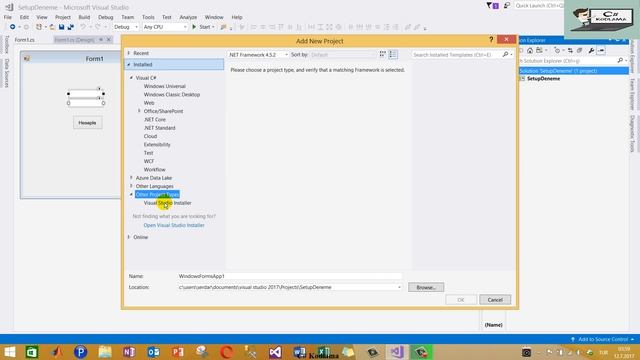
Task: Collapse the Visual C# tree node
Action: point(131,78)
